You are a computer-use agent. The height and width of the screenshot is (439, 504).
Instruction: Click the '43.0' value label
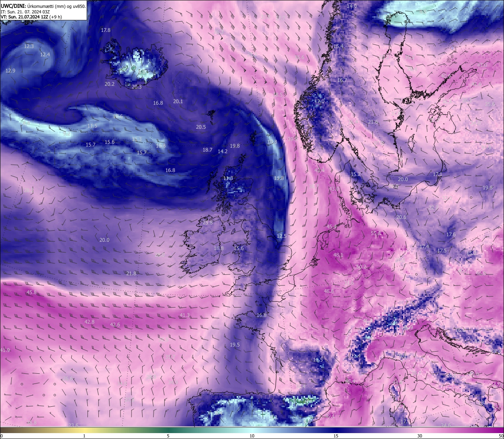click(334, 189)
